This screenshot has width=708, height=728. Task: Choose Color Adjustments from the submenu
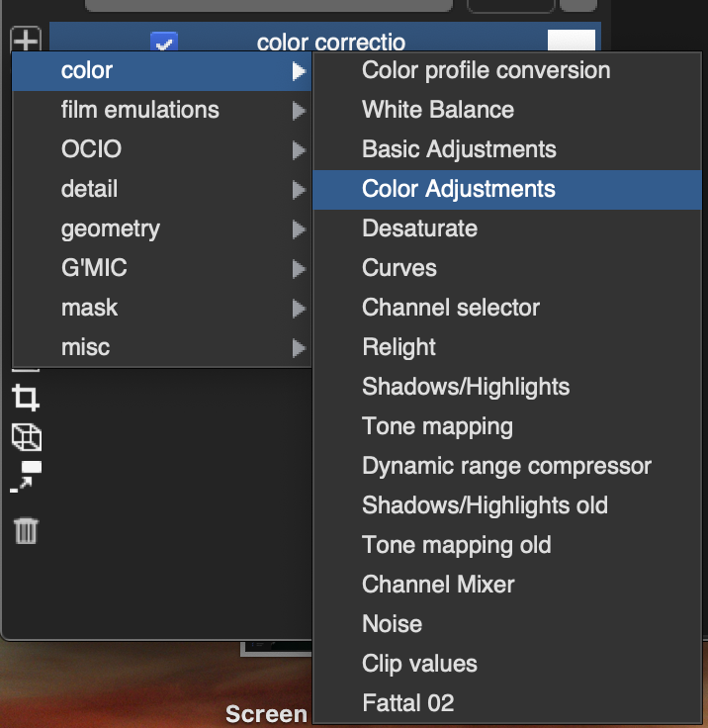459,189
